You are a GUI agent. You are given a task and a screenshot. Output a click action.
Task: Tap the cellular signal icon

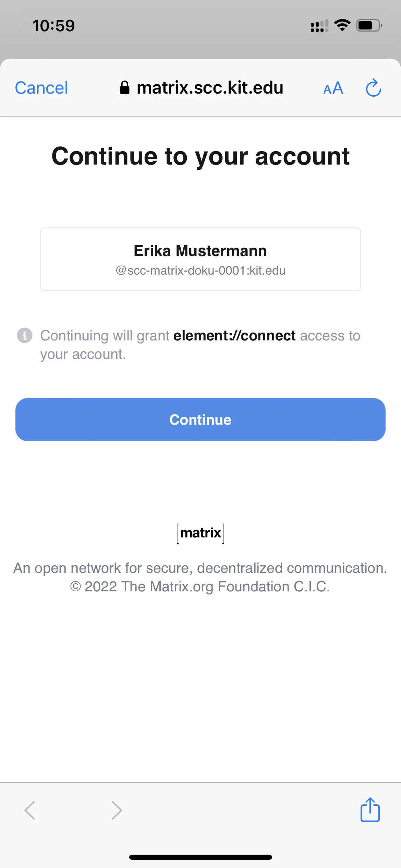pos(319,26)
